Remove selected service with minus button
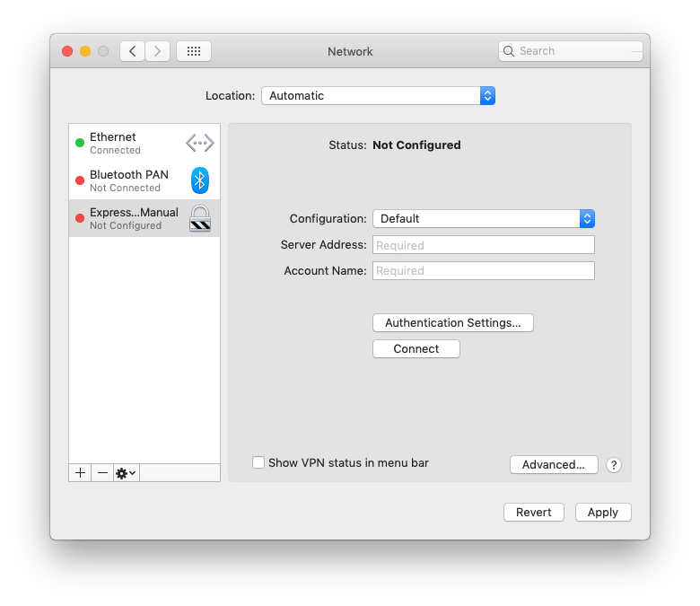700x606 pixels. (x=102, y=473)
